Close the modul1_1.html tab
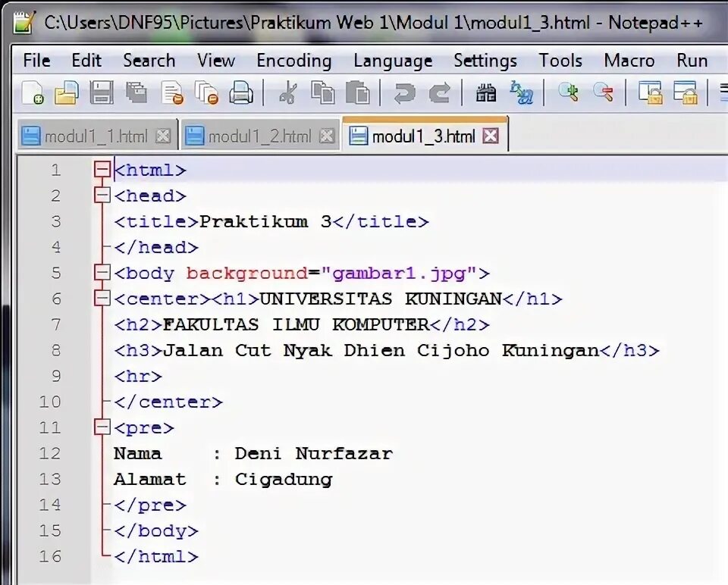Viewport: 728px width, 585px height. click(x=163, y=136)
